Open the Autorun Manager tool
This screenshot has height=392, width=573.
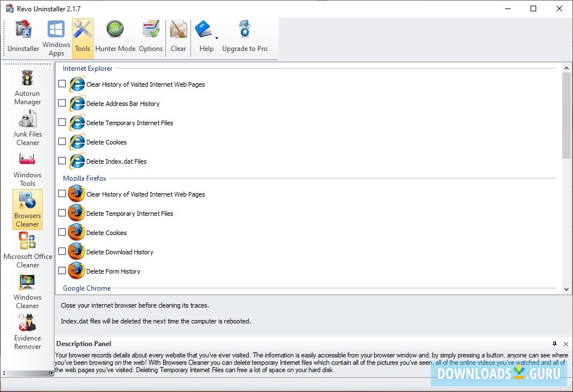click(27, 85)
